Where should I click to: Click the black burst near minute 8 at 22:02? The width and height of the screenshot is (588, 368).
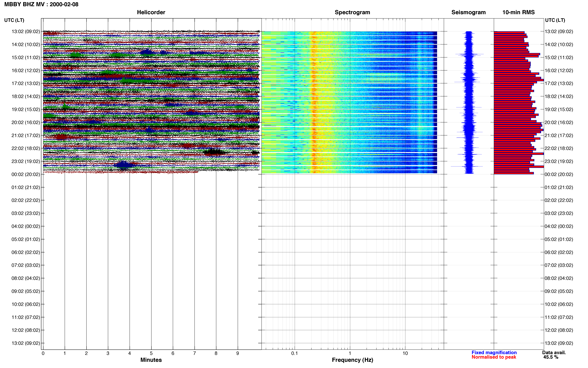pyautogui.click(x=214, y=152)
